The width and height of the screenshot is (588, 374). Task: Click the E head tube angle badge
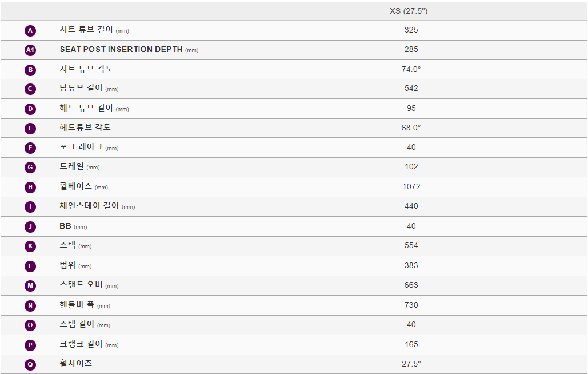[x=30, y=128]
